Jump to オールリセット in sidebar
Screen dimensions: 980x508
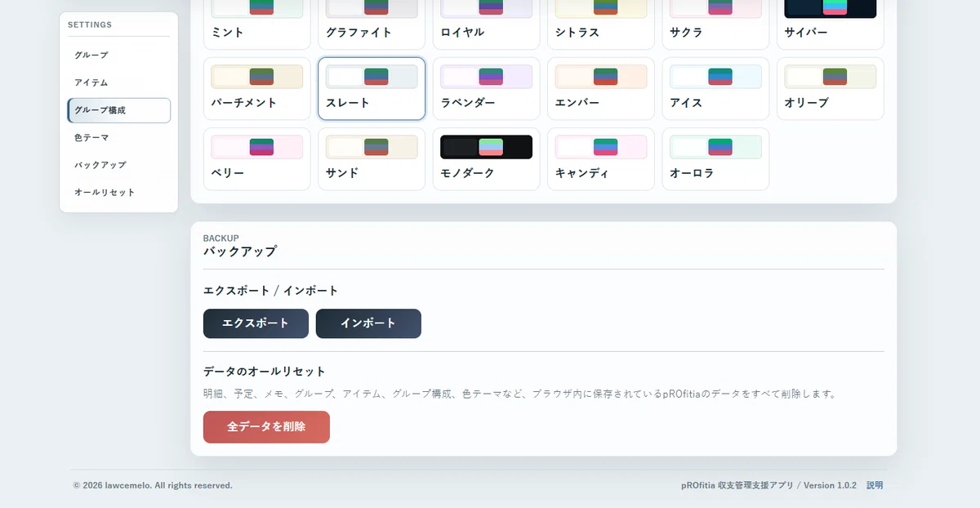(x=118, y=193)
